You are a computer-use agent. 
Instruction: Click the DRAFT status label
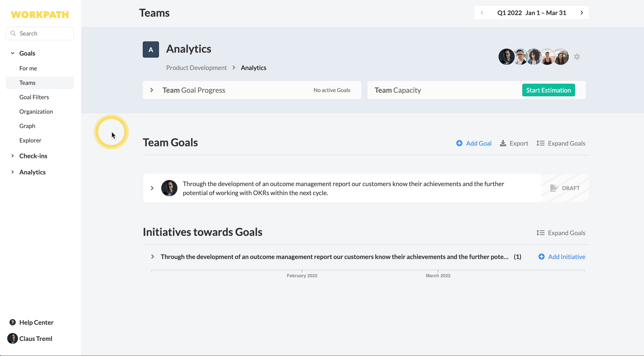tap(571, 188)
